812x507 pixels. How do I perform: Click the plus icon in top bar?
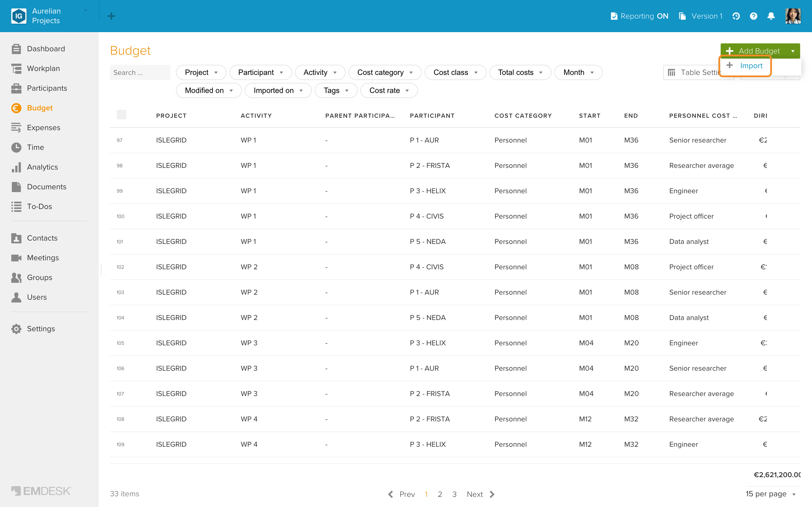(x=111, y=16)
